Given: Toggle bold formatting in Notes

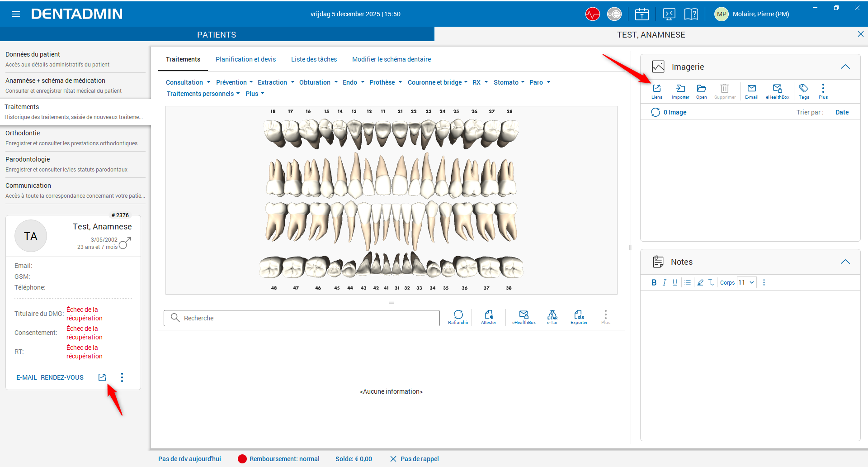Looking at the screenshot, I should pos(654,282).
